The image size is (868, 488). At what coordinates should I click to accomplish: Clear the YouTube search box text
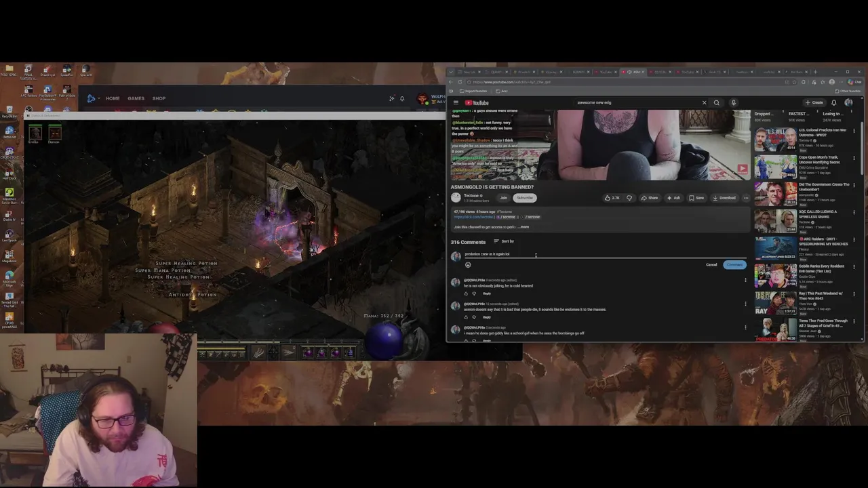tap(704, 103)
